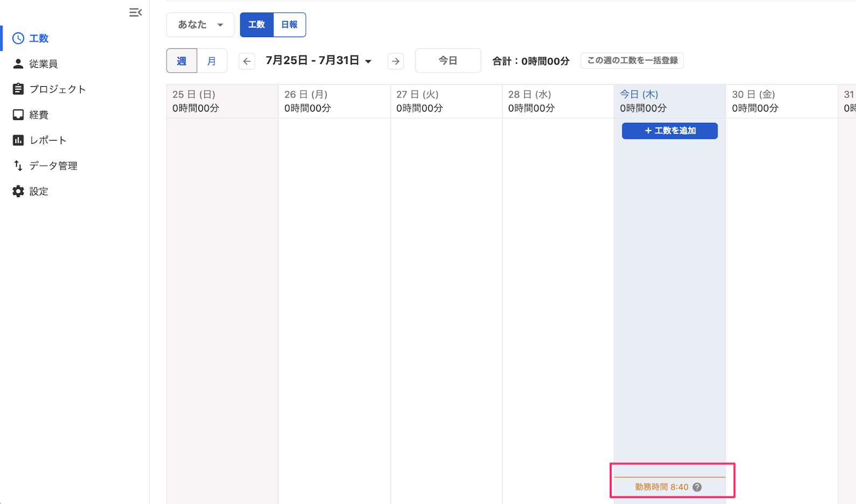Open the 設定 sidebar menu item
Image resolution: width=856 pixels, height=504 pixels.
click(74, 191)
